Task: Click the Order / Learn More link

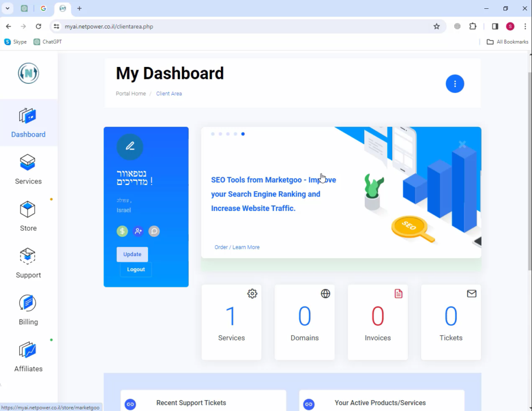Action: (x=237, y=247)
